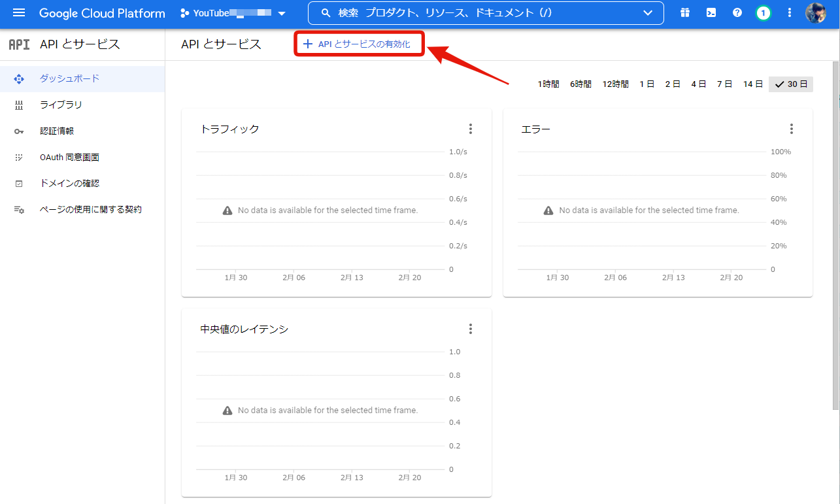Activate Cloud Shell terminal icon
840x504 pixels.
[x=711, y=13]
